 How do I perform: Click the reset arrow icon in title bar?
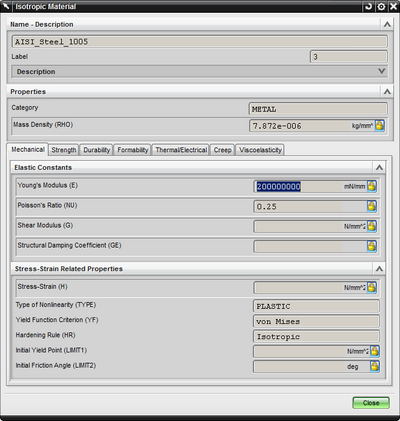coord(369,6)
